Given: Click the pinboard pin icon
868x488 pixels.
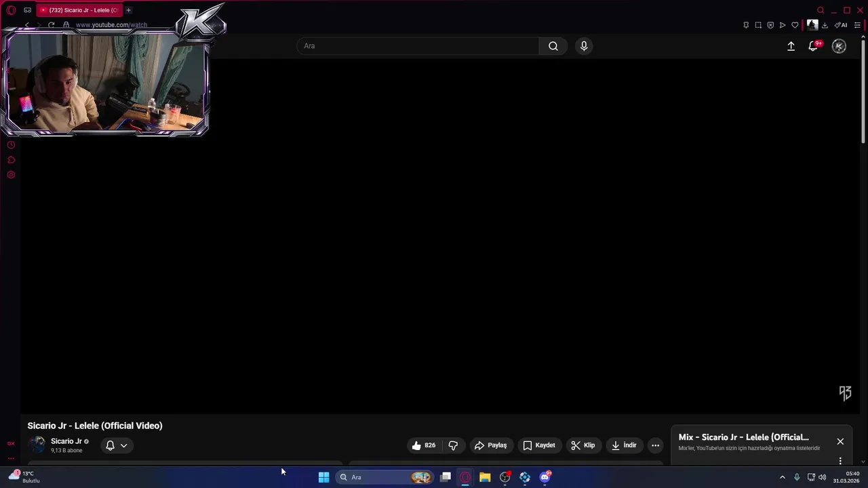Looking at the screenshot, I should 746,25.
